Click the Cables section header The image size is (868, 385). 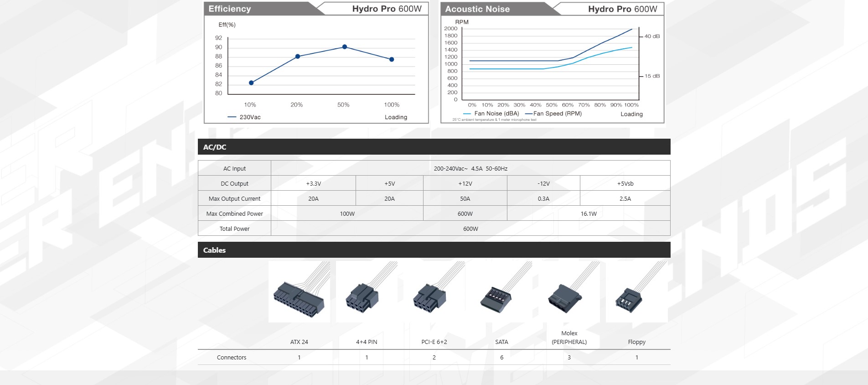(x=214, y=250)
